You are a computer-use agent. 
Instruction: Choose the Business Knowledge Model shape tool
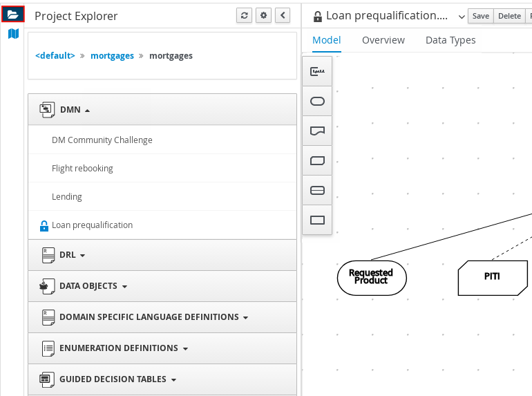[318, 160]
